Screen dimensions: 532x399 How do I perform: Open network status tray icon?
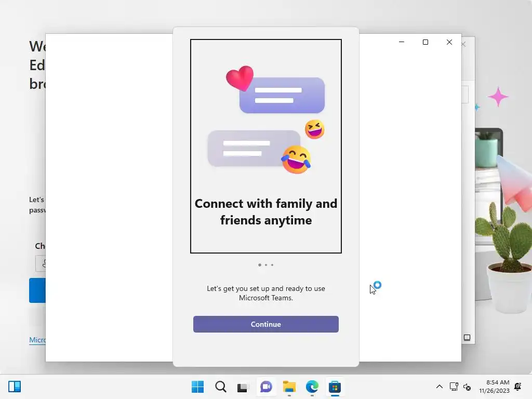454,387
